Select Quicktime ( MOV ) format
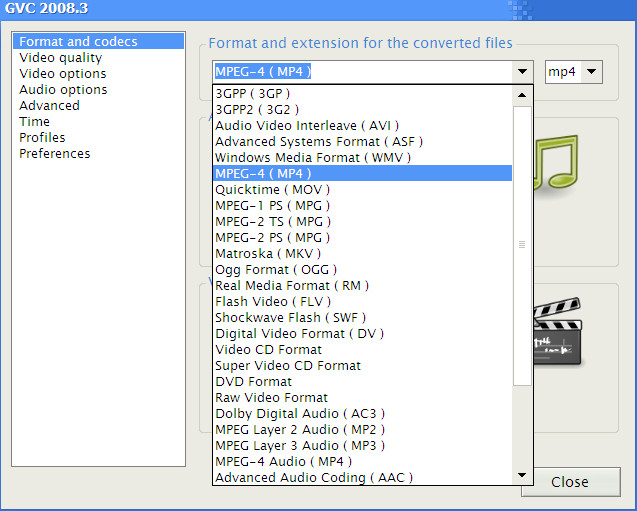This screenshot has width=637, height=511. pos(362,190)
